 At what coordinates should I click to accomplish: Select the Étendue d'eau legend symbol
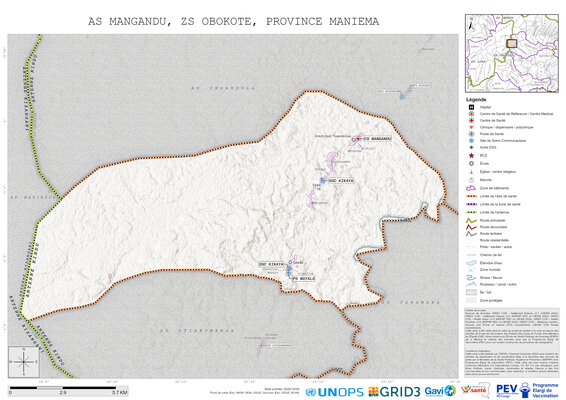click(x=471, y=263)
